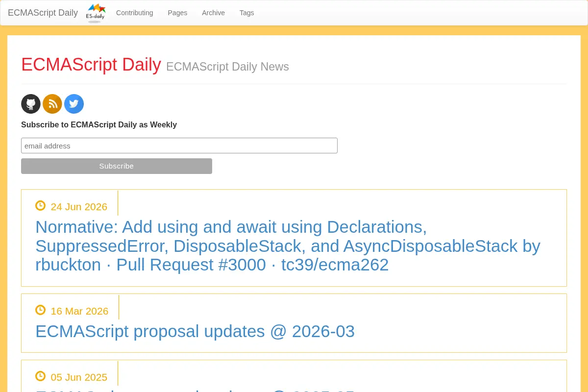Focus the email address field
The image size is (588, 392).
(179, 146)
